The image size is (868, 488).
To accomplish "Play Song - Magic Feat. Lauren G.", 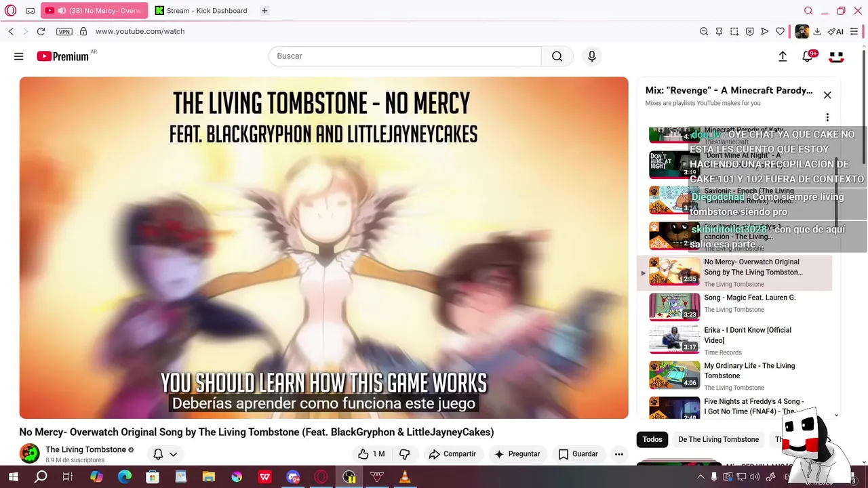I will point(734,306).
